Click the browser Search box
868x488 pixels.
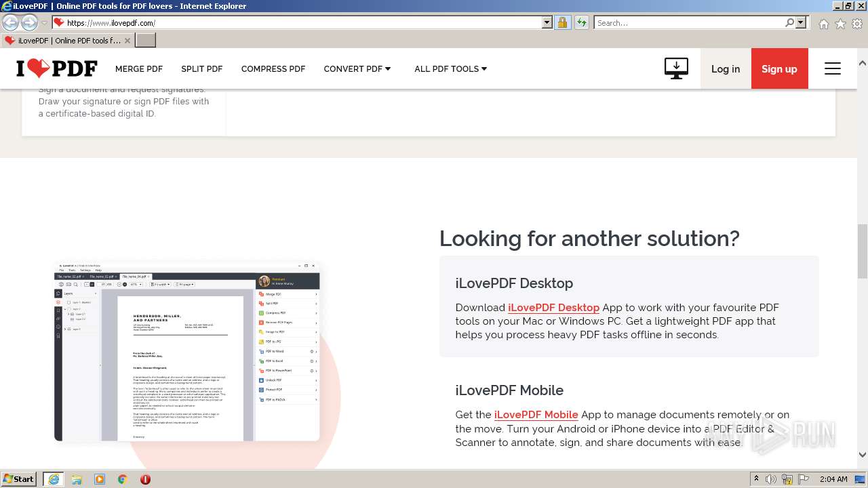pyautogui.click(x=689, y=22)
